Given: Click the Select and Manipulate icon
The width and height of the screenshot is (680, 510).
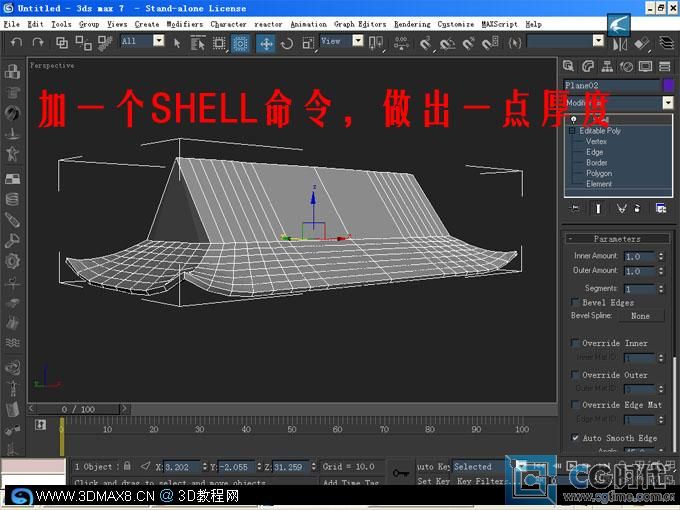Looking at the screenshot, I should click(401, 43).
